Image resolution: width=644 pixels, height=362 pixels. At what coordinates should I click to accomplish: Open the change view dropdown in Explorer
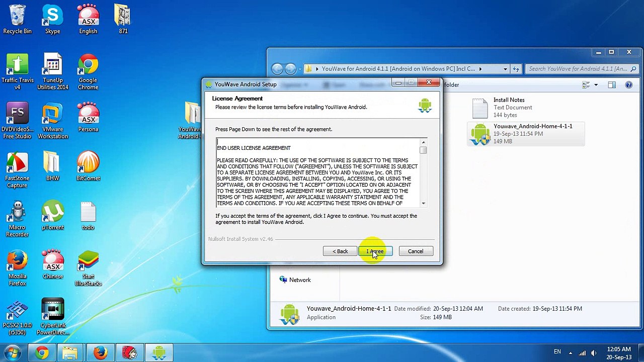(596, 85)
